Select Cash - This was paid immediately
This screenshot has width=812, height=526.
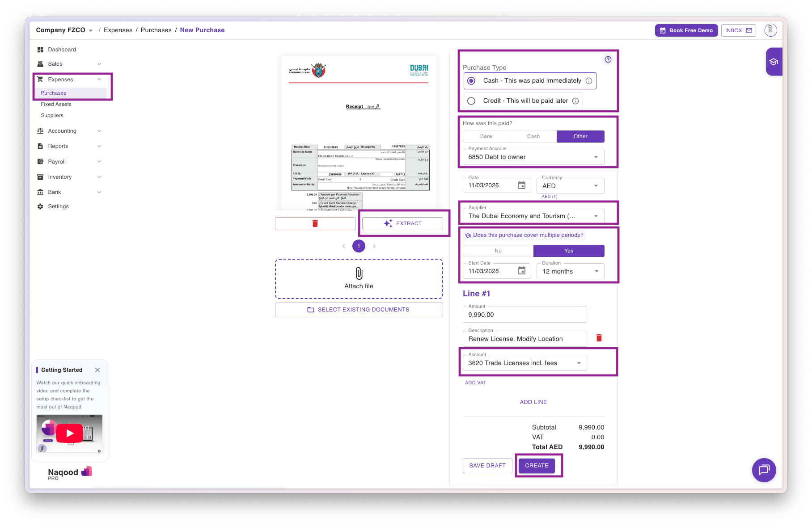[x=471, y=81]
